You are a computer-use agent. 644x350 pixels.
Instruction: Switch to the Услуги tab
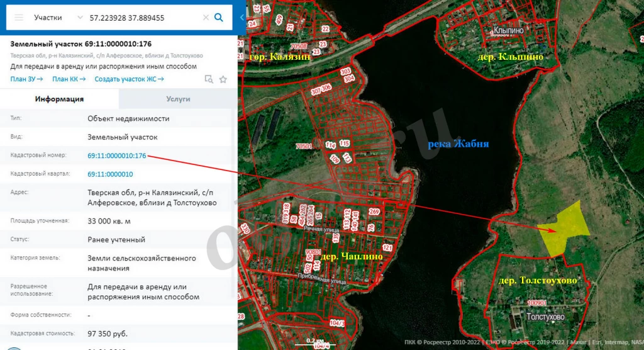(x=178, y=99)
